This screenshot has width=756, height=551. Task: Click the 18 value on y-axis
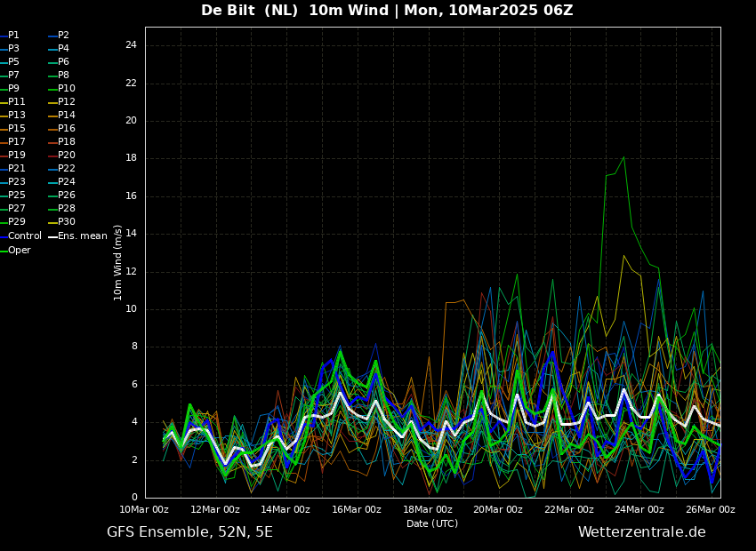pyautogui.click(x=131, y=158)
